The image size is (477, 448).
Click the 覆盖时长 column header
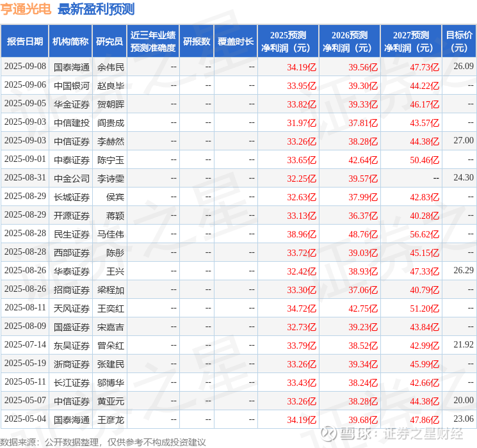(236, 42)
